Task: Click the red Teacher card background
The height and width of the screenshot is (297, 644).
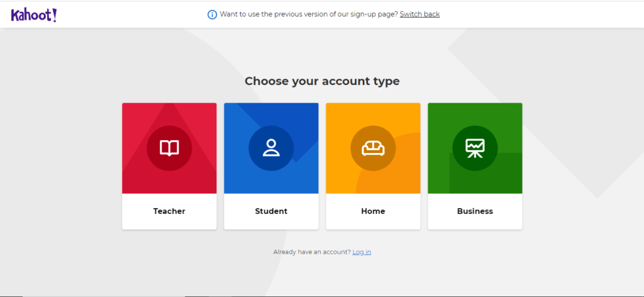Action: pyautogui.click(x=135, y=116)
